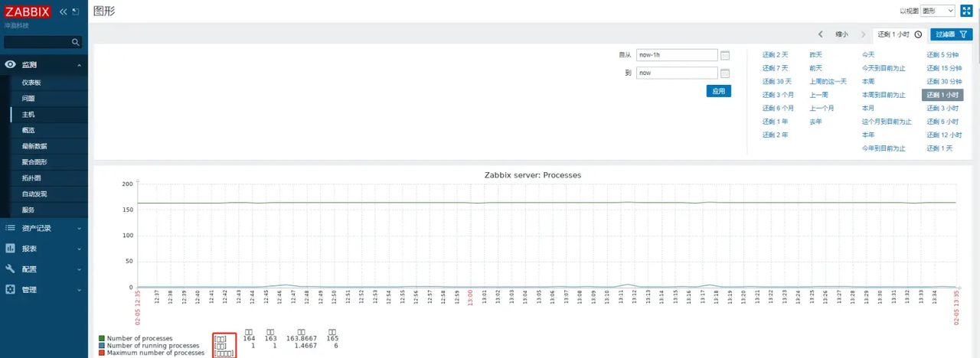
Task: Select the 3 小时 quick range link
Action: (x=942, y=109)
